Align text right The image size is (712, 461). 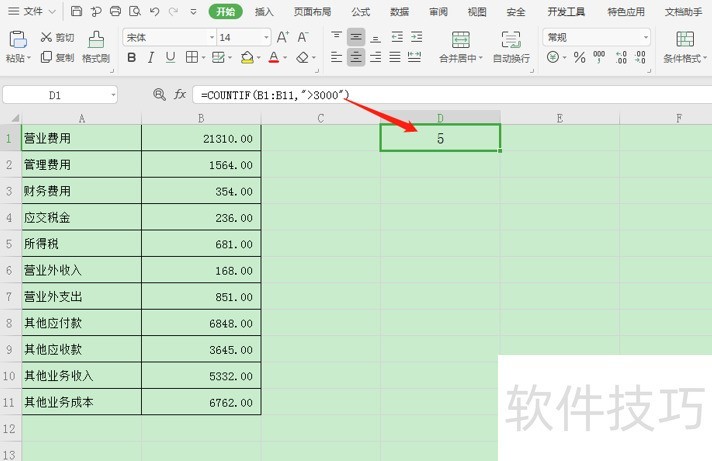[x=376, y=57]
